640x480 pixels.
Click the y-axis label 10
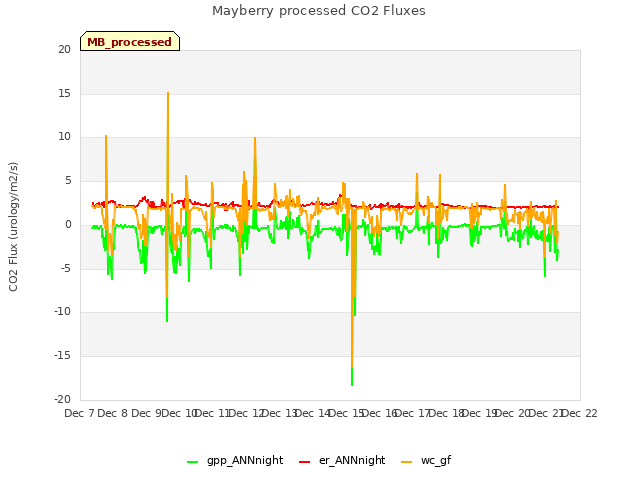(x=64, y=137)
